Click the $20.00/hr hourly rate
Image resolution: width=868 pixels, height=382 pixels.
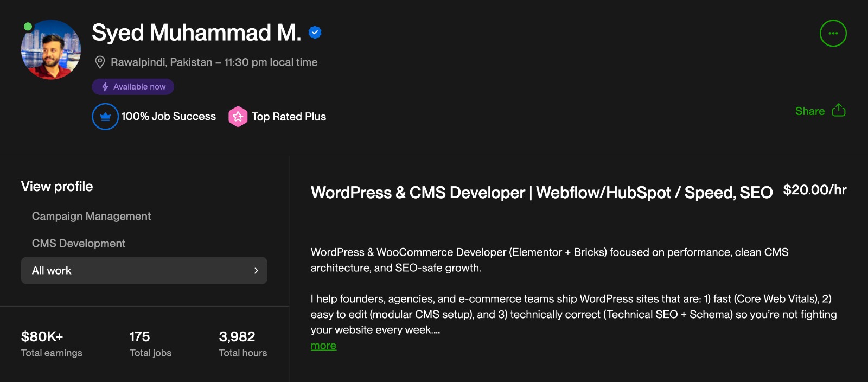click(x=814, y=190)
